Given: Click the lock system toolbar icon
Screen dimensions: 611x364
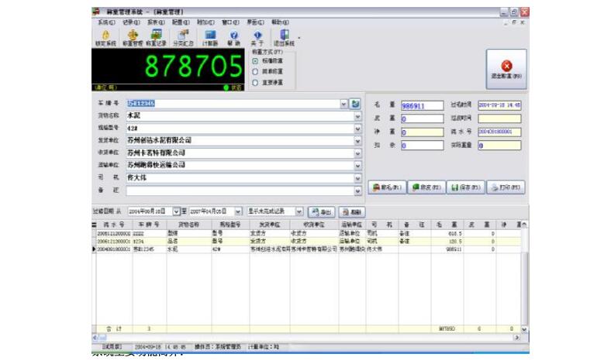Looking at the screenshot, I should 105,38.
